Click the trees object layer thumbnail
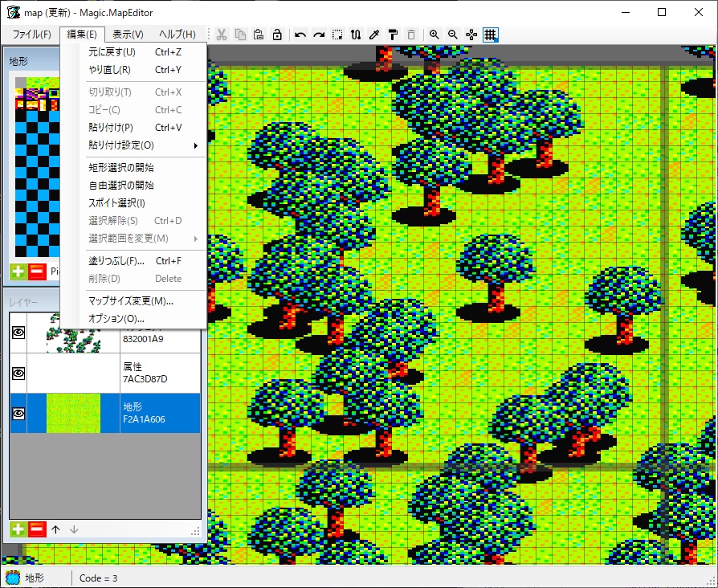Viewport: 718px width, 588px height. point(73,341)
